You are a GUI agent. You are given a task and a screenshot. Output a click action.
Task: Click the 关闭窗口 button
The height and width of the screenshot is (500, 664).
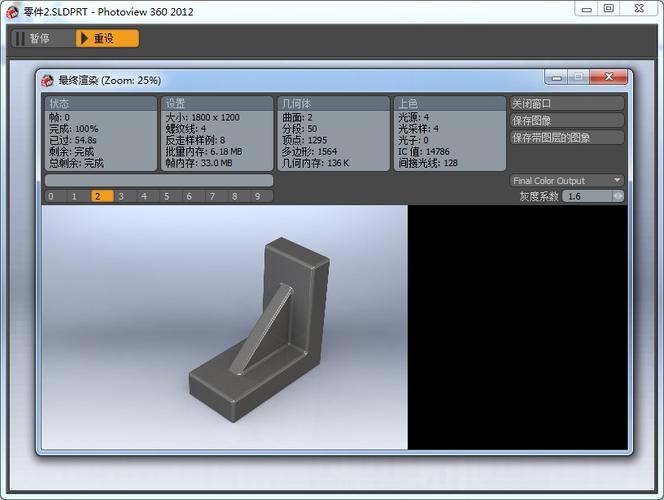click(x=566, y=103)
